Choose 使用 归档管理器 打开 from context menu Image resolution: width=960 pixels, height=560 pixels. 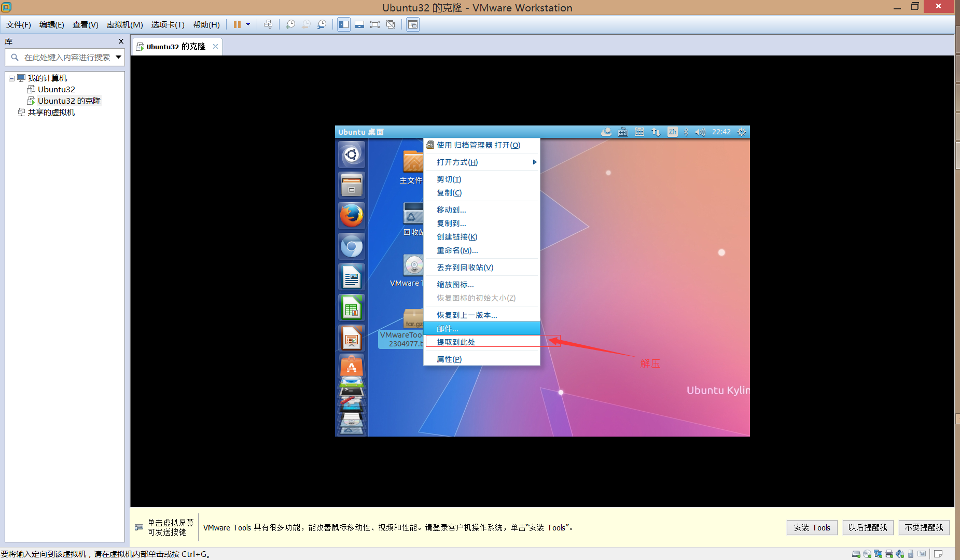pyautogui.click(x=481, y=145)
